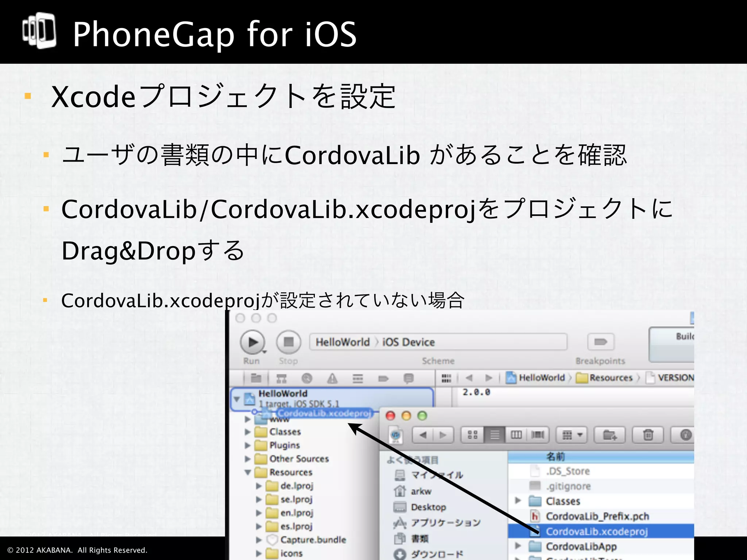
Task: Click the related files grid icon in jump bar
Action: pos(446,378)
